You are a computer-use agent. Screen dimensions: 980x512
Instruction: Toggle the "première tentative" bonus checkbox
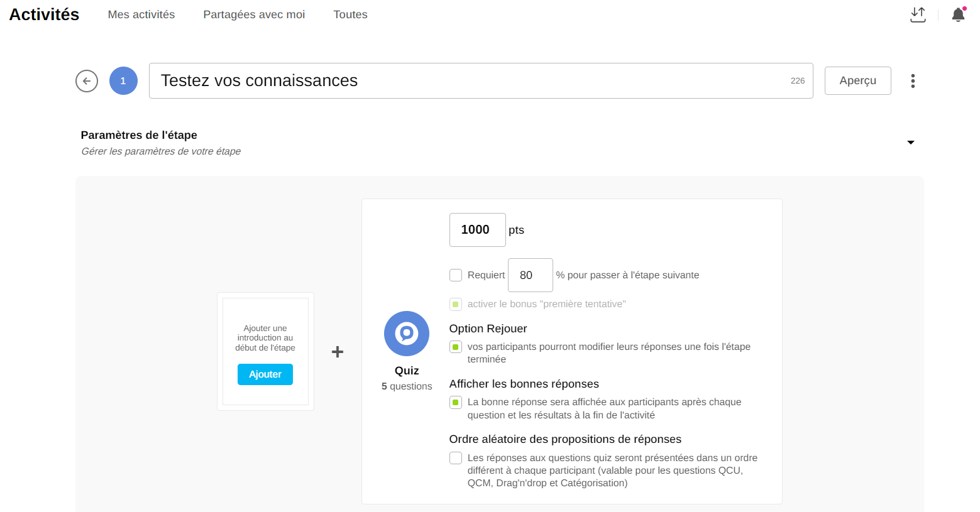(456, 304)
